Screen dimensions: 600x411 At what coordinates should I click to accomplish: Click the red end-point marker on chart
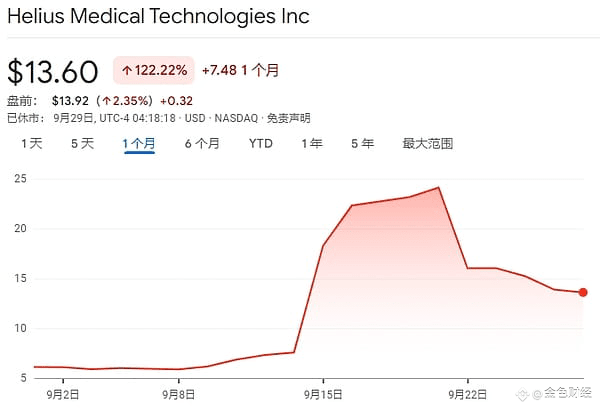[x=583, y=292]
